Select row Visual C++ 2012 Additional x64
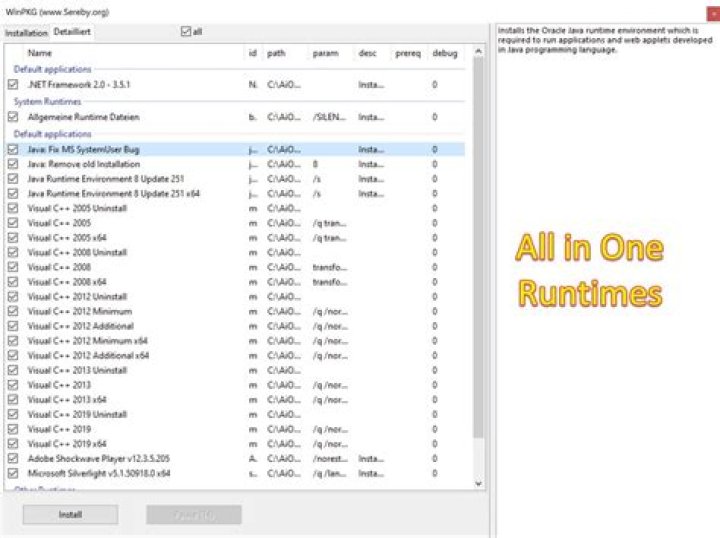720x538 pixels. coord(236,355)
